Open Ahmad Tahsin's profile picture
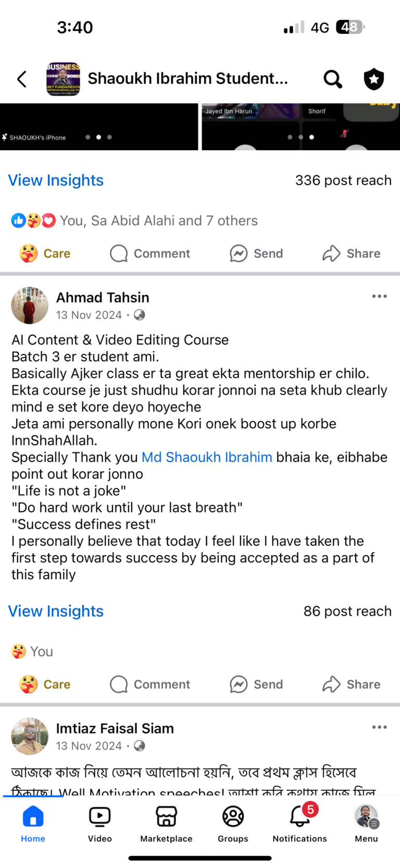 click(30, 305)
